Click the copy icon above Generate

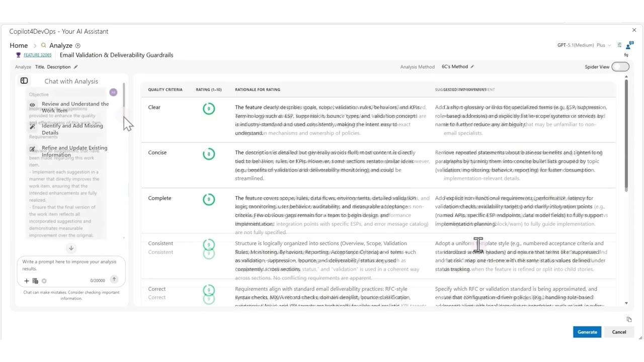coord(629,319)
